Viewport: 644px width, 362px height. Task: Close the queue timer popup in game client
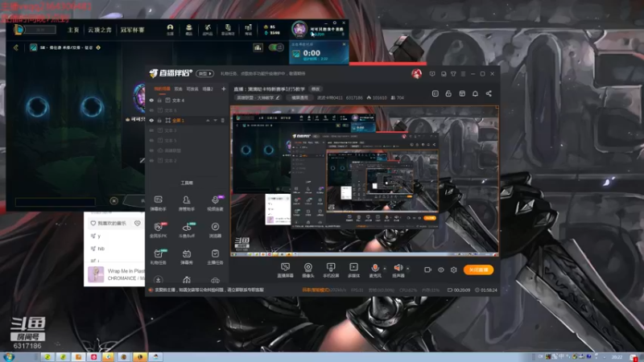[345, 44]
